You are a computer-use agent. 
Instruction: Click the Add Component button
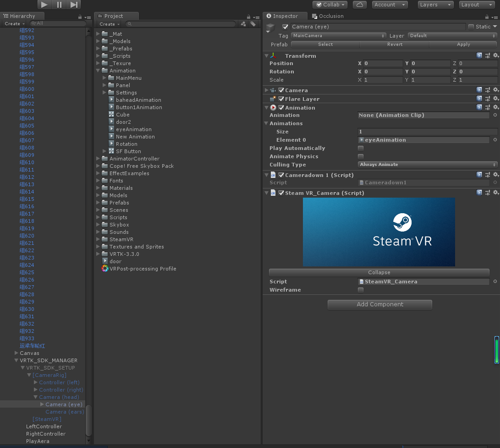[x=380, y=304]
